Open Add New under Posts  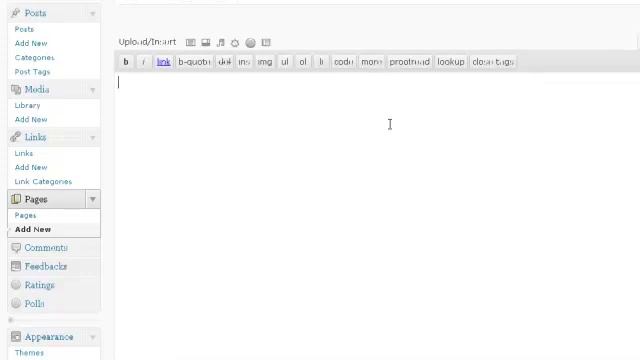(x=31, y=43)
